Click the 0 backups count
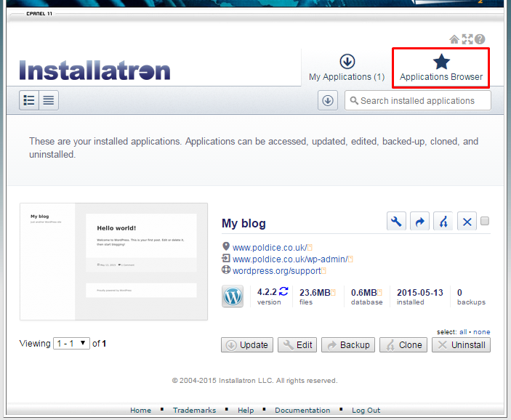 (459, 293)
